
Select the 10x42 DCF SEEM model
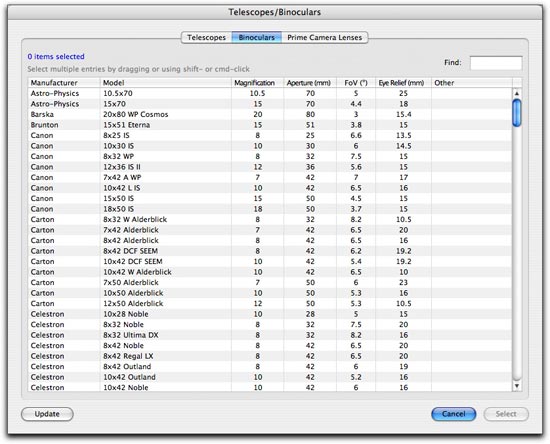[x=133, y=262]
